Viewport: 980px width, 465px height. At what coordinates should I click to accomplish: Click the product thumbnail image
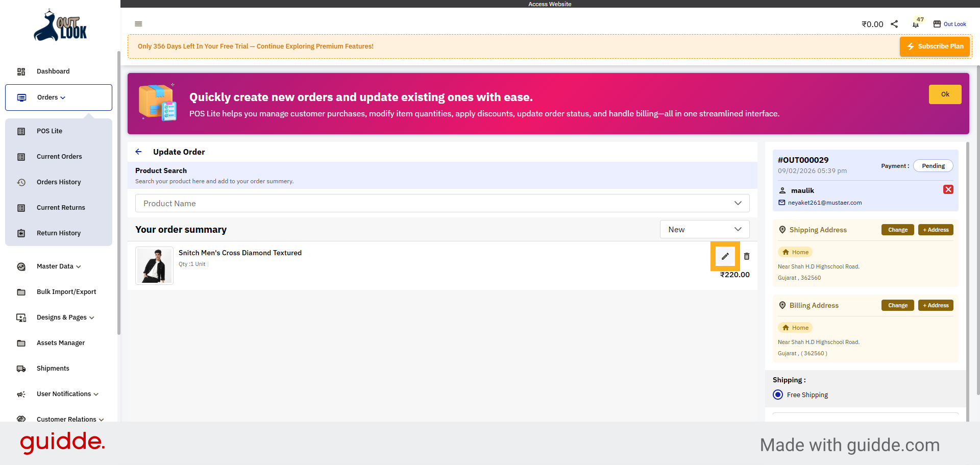tap(154, 265)
